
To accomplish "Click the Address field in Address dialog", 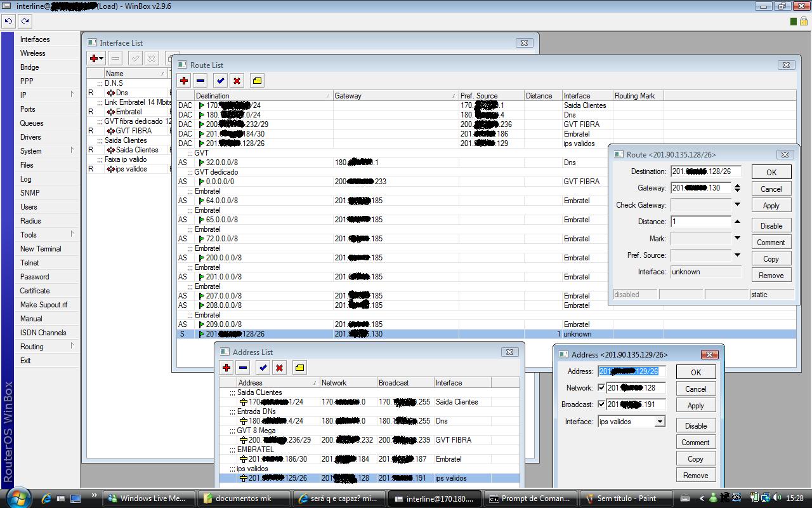I will click(631, 371).
